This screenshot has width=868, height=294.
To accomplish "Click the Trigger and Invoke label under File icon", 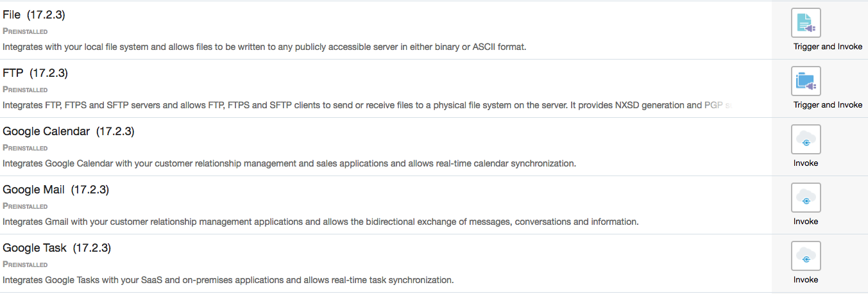I will click(x=828, y=47).
